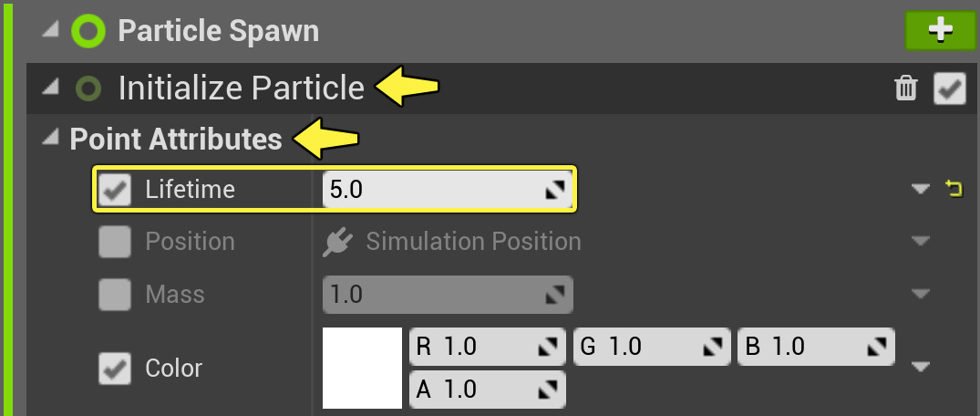Click the expand arrow in Lifetime value field
The width and height of the screenshot is (980, 416).
(x=554, y=190)
